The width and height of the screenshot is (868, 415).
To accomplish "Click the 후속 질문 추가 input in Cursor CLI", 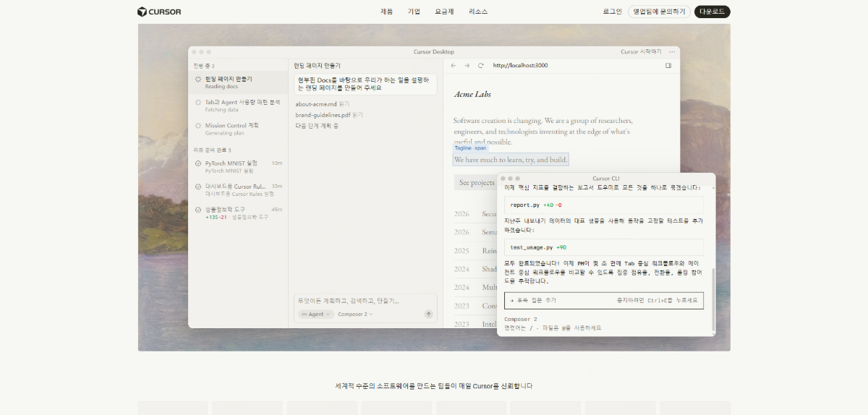I will [603, 300].
